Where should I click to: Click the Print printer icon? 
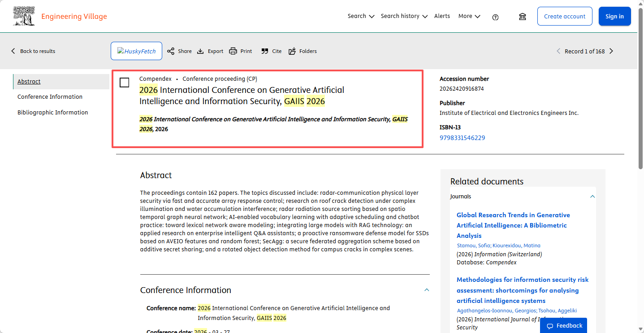pos(233,51)
